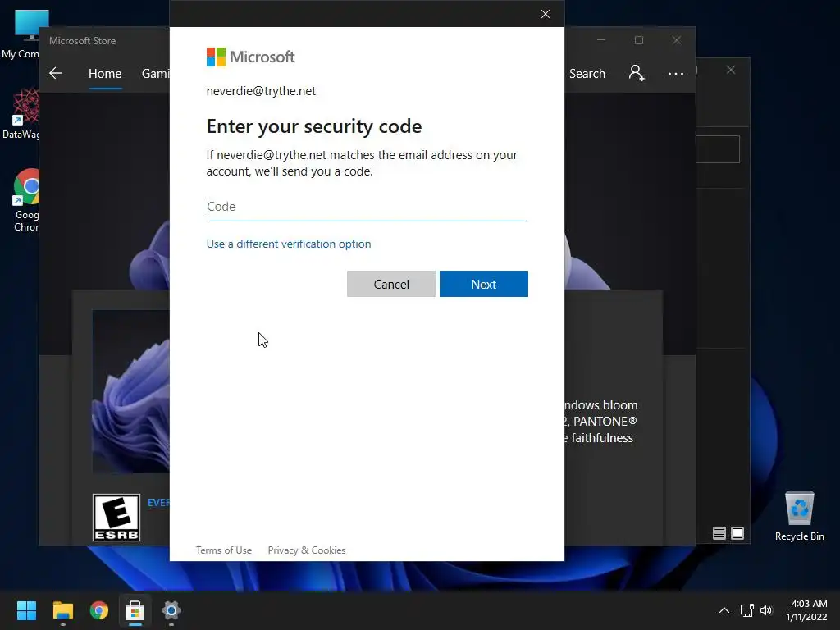Viewport: 840px width, 630px height.
Task: Open account sign-in icon in Store
Action: click(637, 73)
